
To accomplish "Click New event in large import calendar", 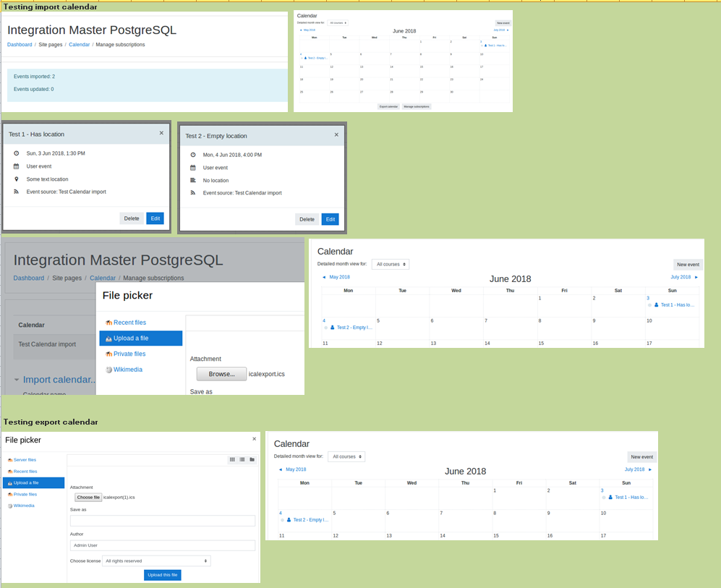I will [x=688, y=265].
